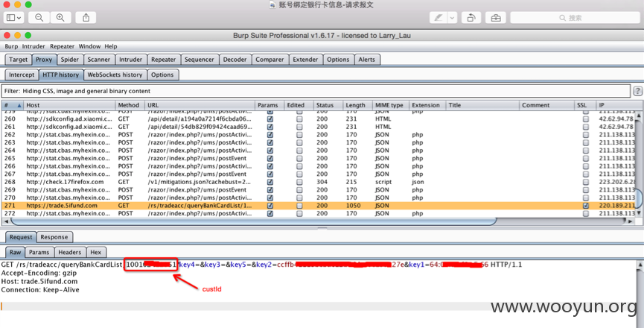Toggle Edited checkbox in row 262
Viewport: 644px width, 328px height.
[299, 135]
